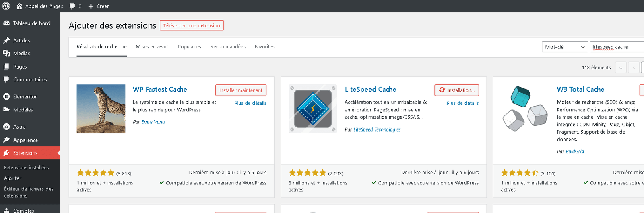
Task: Click the (2 093) ratings count
Action: click(x=336, y=174)
